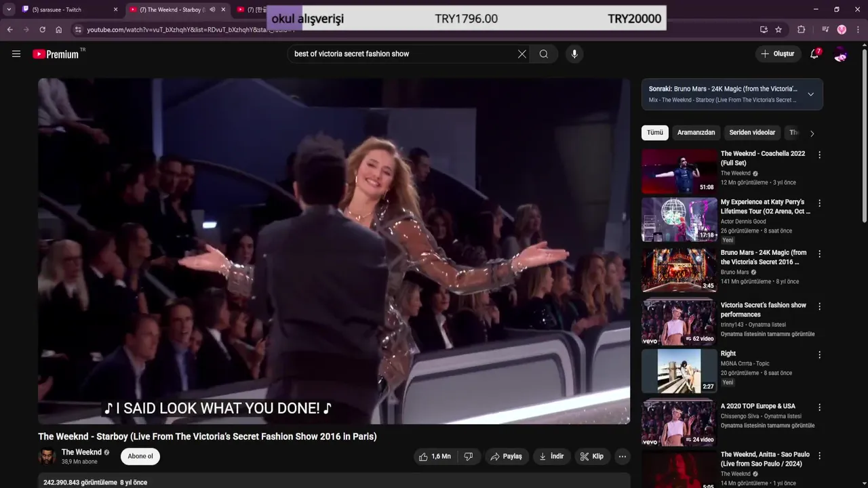Screen dimensions: 868x488
Task: Open the browser home page
Action: (x=59, y=30)
